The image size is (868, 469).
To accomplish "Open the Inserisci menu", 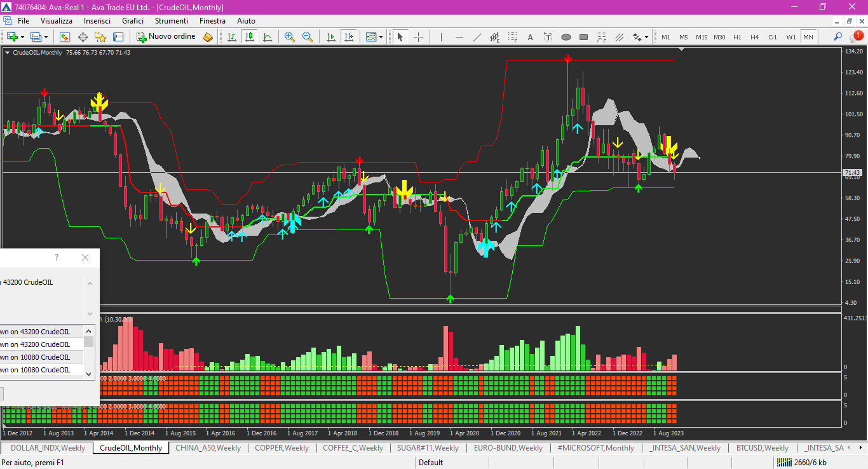I will point(97,21).
